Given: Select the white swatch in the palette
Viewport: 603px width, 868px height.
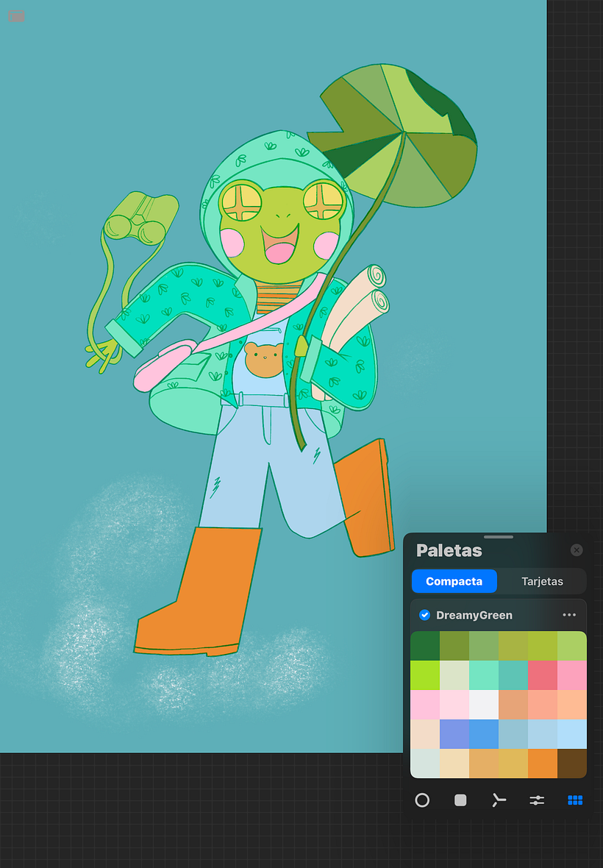Looking at the screenshot, I should 484,705.
